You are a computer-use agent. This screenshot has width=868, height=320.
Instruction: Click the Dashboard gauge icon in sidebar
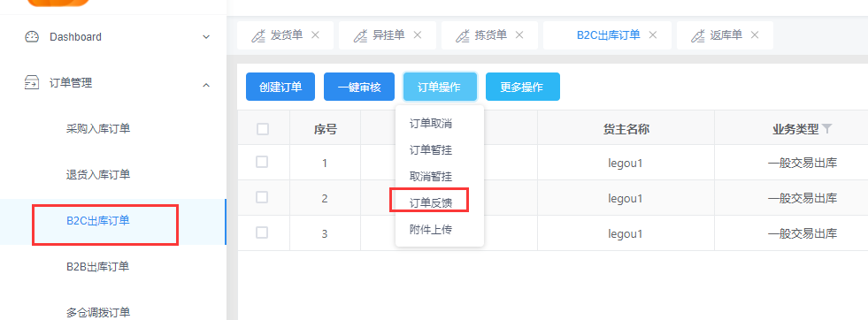pos(32,37)
